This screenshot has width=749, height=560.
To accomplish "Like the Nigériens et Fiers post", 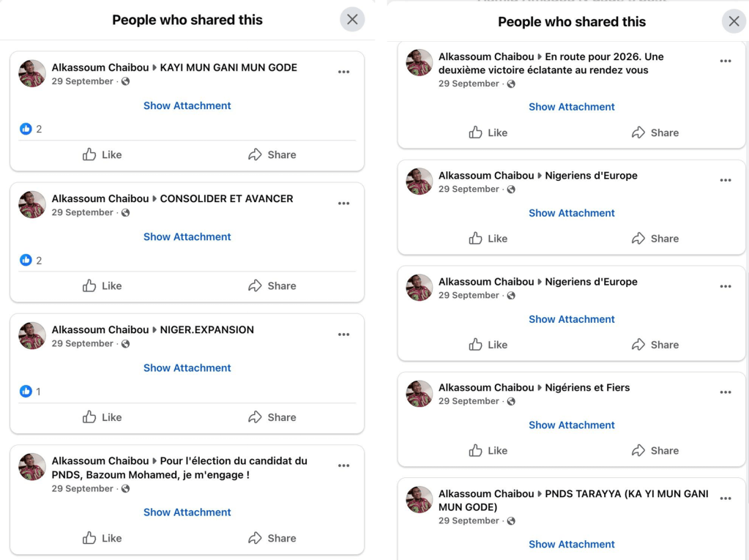I will click(488, 450).
